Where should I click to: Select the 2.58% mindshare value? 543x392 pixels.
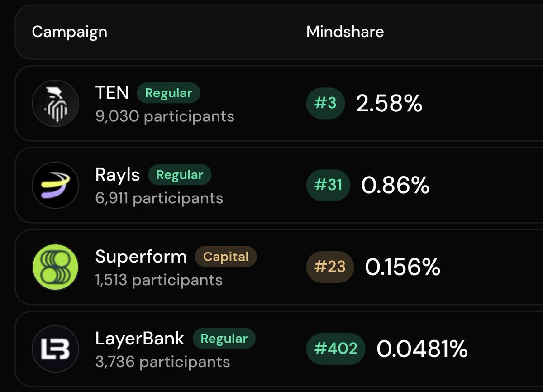coord(389,104)
